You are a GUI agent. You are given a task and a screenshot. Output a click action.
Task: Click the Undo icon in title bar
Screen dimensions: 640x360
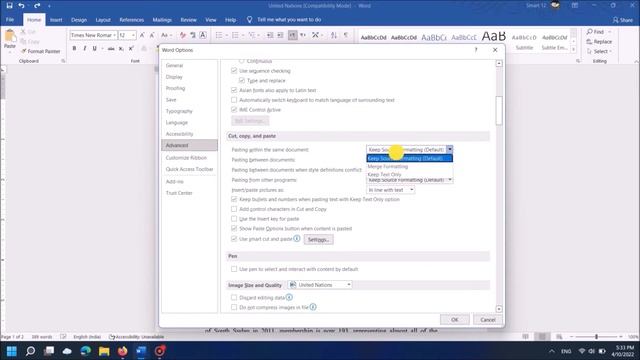(21, 5)
